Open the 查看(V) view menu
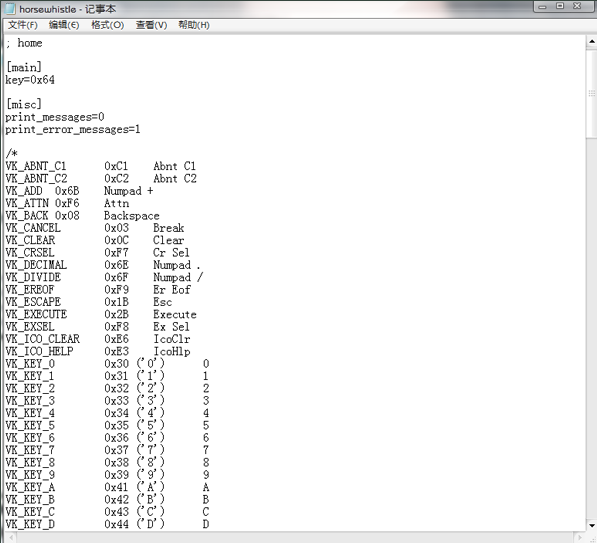The height and width of the screenshot is (543, 597). pyautogui.click(x=151, y=25)
